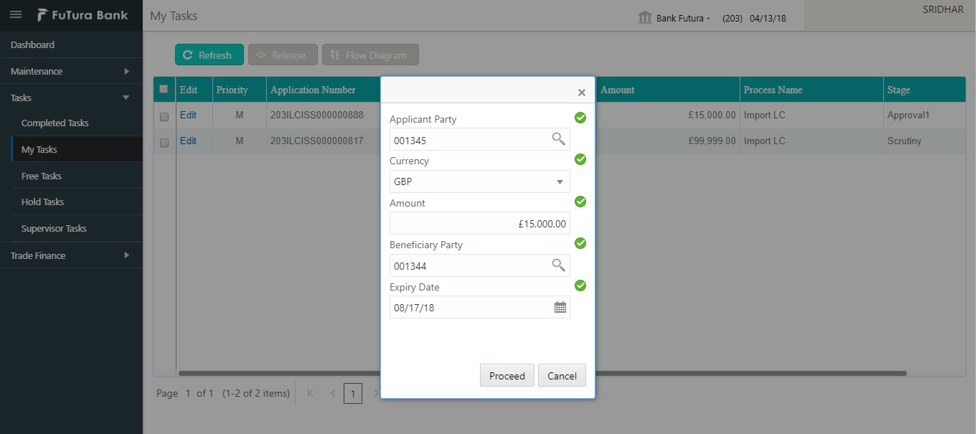Search Beneficiary Party with magnifier icon
The height and width of the screenshot is (434, 980).
pos(558,265)
